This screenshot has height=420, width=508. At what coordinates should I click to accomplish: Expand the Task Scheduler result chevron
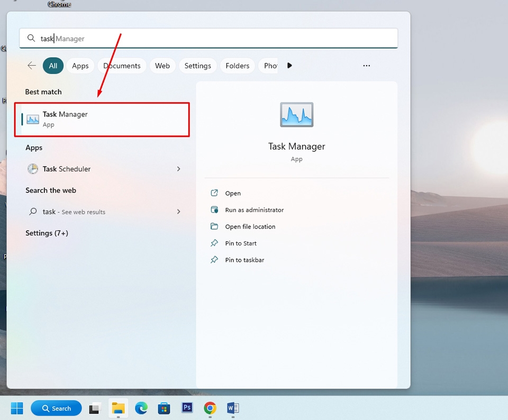pyautogui.click(x=178, y=169)
